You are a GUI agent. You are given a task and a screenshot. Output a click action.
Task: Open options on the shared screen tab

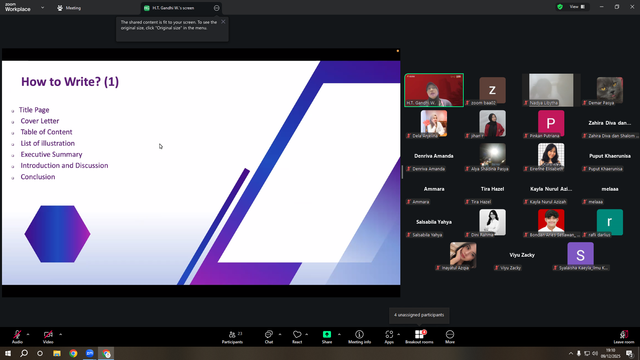click(x=217, y=8)
